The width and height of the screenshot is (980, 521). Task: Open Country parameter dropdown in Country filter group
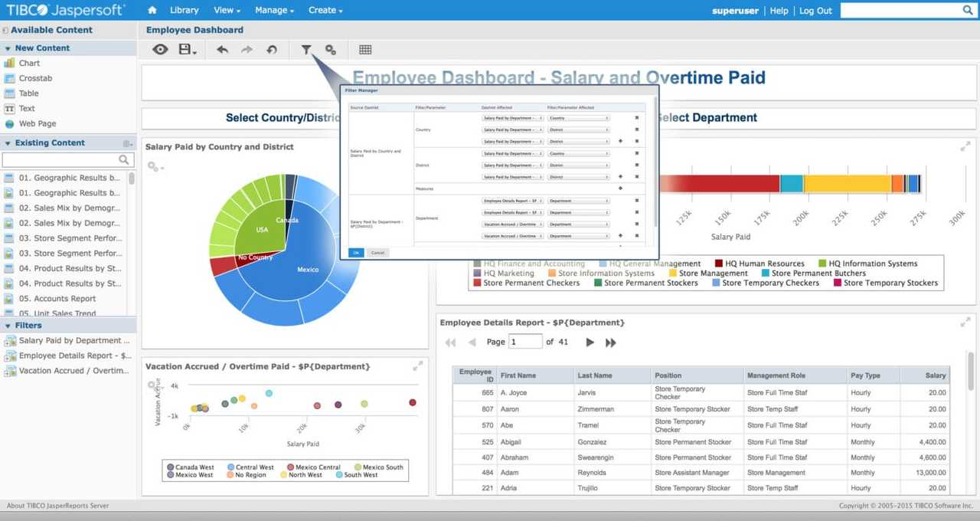(x=579, y=118)
